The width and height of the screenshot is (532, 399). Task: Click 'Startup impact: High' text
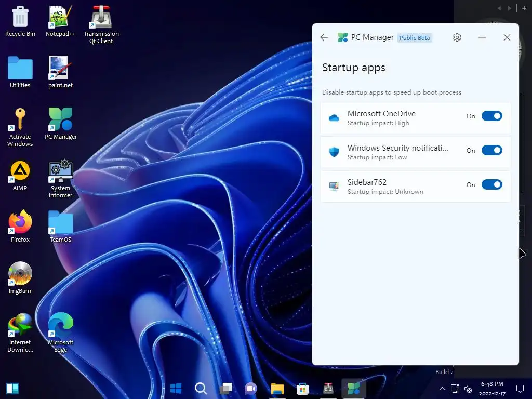pos(378,123)
